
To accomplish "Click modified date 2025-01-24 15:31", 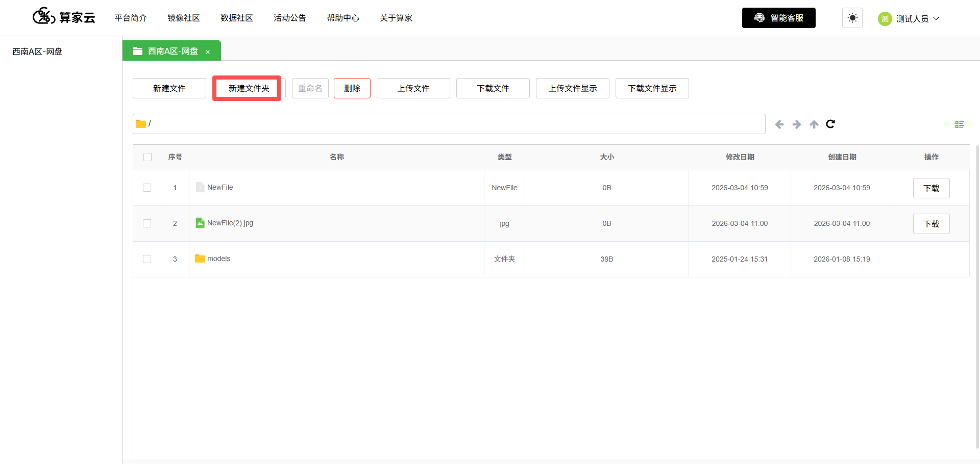I will 740,259.
